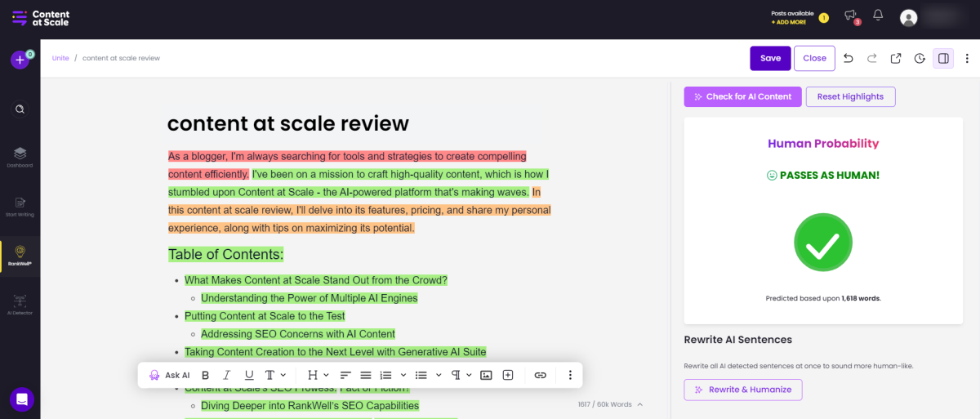This screenshot has width=980, height=419.
Task: Open editor toolbar more options
Action: [x=570, y=375]
